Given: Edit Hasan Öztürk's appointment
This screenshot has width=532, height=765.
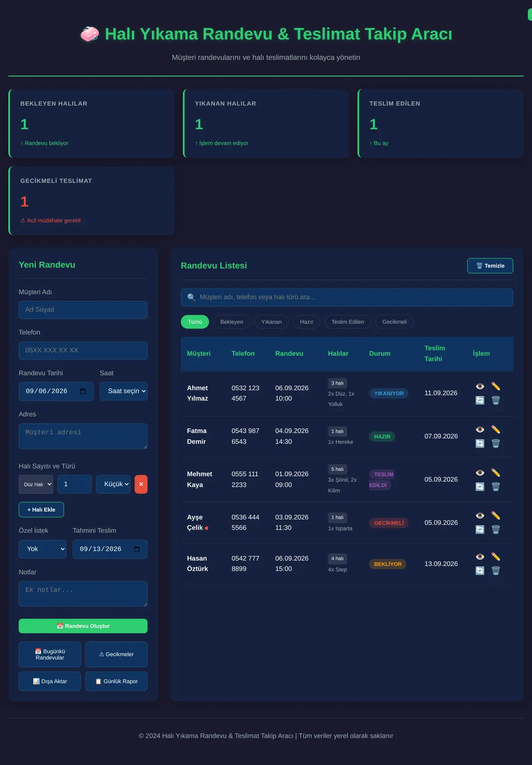Looking at the screenshot, I should click(x=496, y=557).
